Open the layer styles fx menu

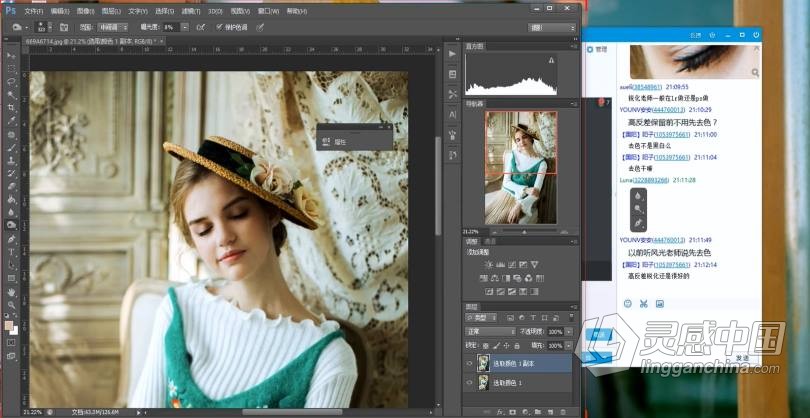point(500,412)
